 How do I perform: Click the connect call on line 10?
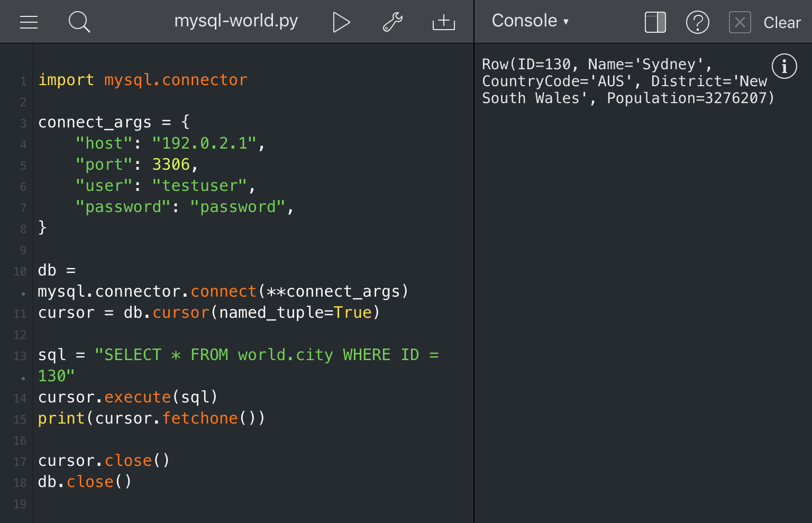coord(223,291)
